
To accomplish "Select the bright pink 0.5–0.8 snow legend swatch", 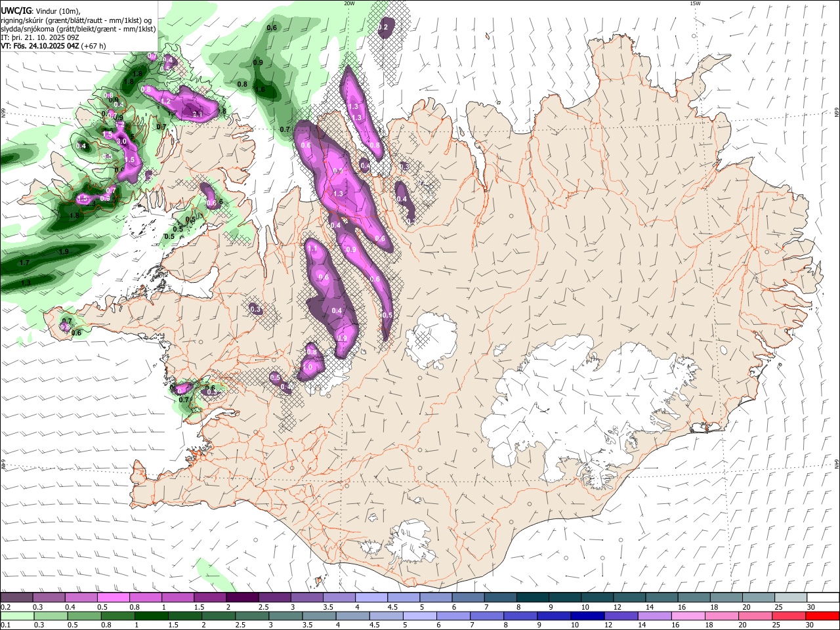I will tap(114, 598).
